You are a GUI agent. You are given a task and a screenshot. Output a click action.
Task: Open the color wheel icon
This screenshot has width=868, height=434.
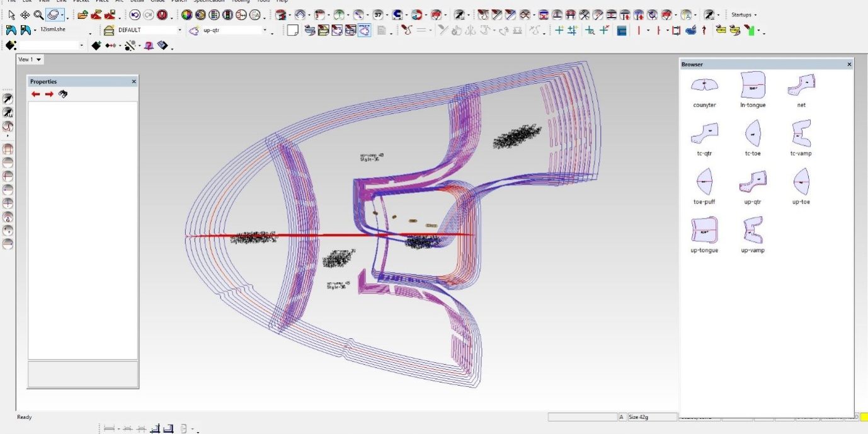(x=186, y=14)
